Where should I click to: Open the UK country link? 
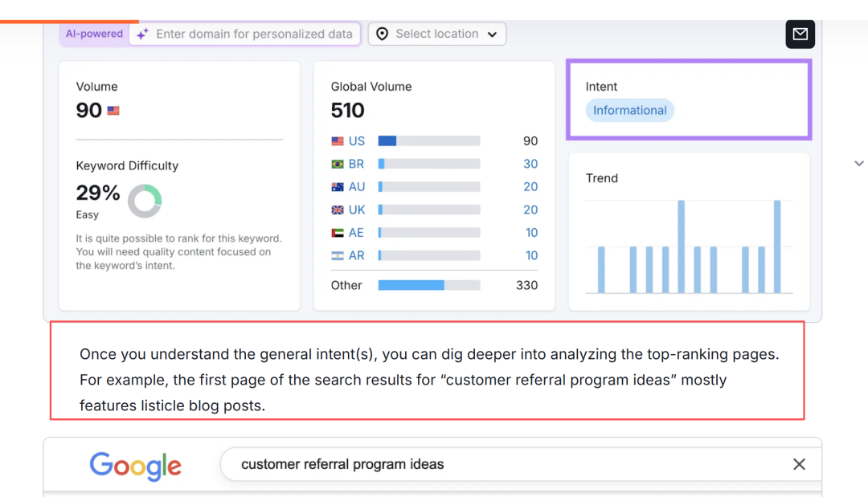357,210
